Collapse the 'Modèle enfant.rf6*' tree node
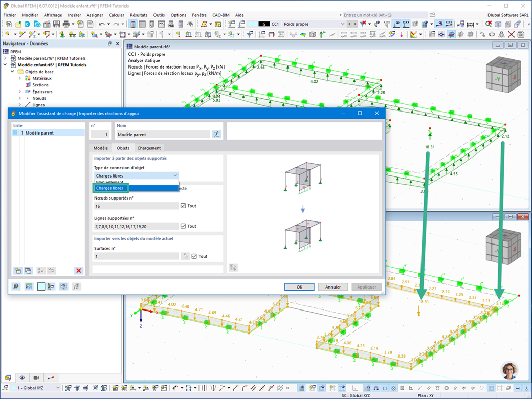Image resolution: width=532 pixels, height=399 pixels. 5,65
